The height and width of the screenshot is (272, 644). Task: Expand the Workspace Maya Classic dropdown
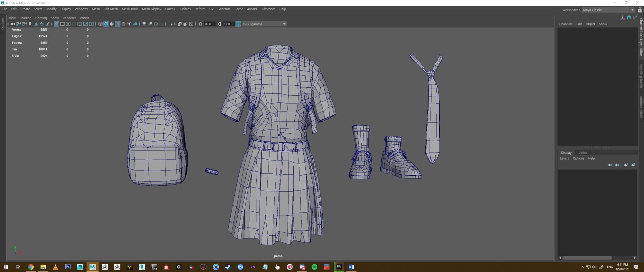(632, 10)
